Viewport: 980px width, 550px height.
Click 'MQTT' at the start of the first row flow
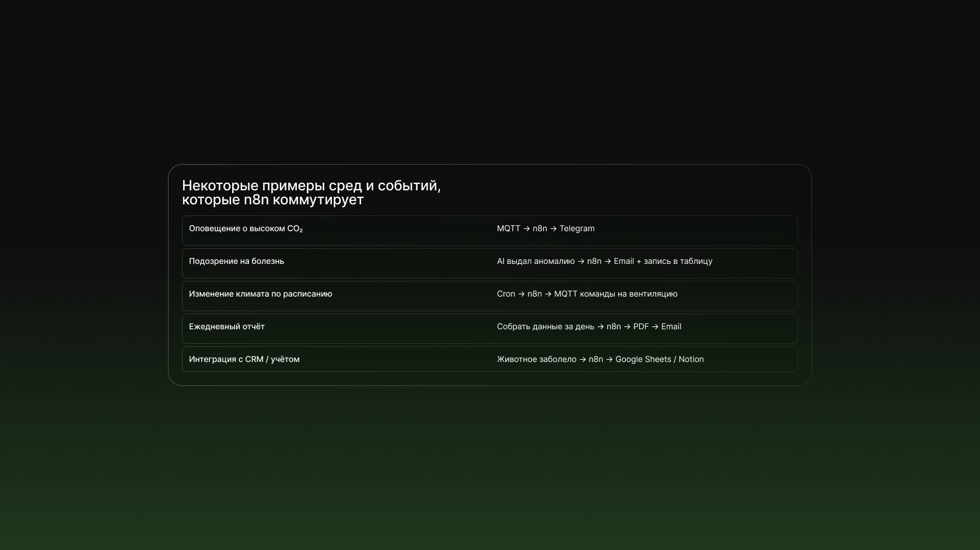click(x=508, y=229)
